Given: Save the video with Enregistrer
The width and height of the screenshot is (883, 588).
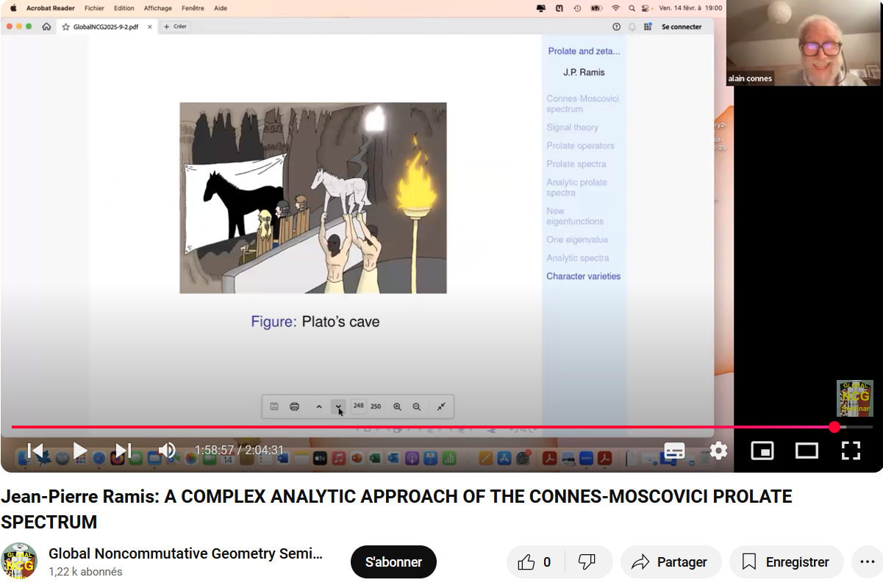Looking at the screenshot, I should [x=786, y=562].
